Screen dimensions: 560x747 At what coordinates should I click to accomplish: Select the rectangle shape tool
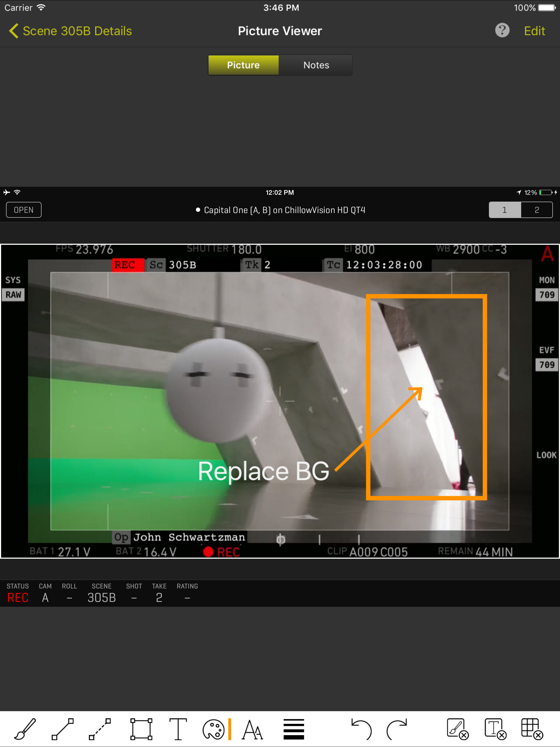click(141, 729)
